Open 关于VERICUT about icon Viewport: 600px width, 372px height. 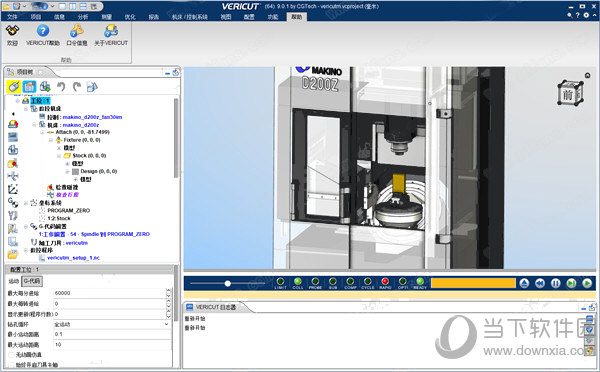tap(111, 31)
